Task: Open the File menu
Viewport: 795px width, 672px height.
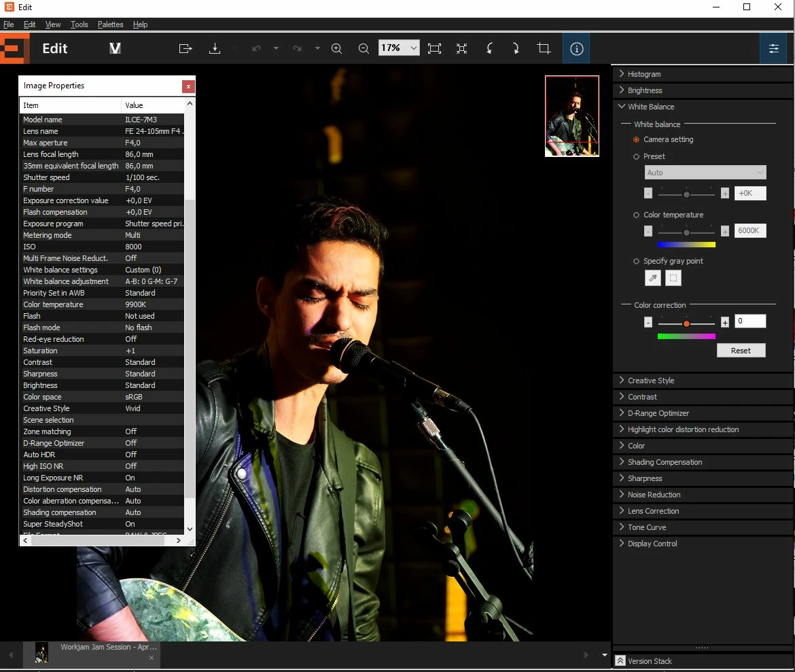Action: [x=9, y=24]
